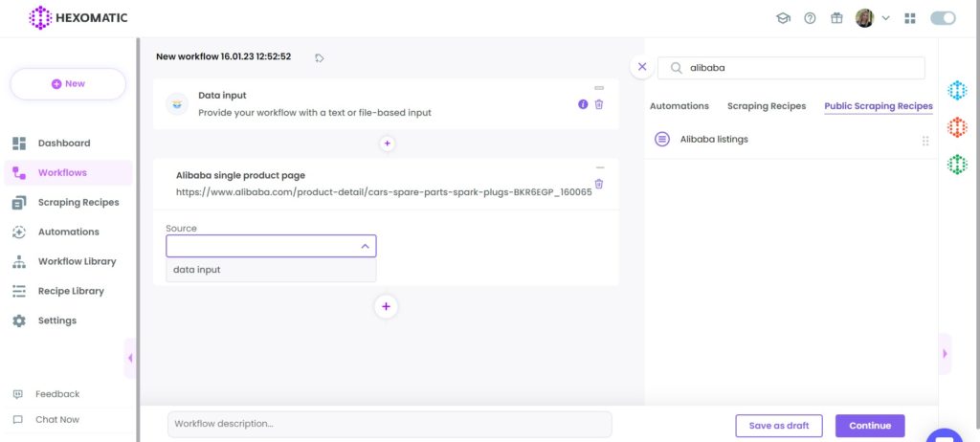Click the Continue button

point(870,426)
